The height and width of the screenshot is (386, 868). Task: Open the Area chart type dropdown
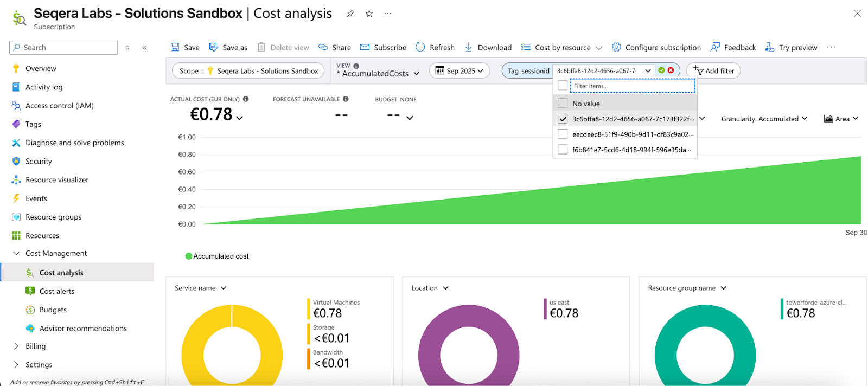coord(841,119)
